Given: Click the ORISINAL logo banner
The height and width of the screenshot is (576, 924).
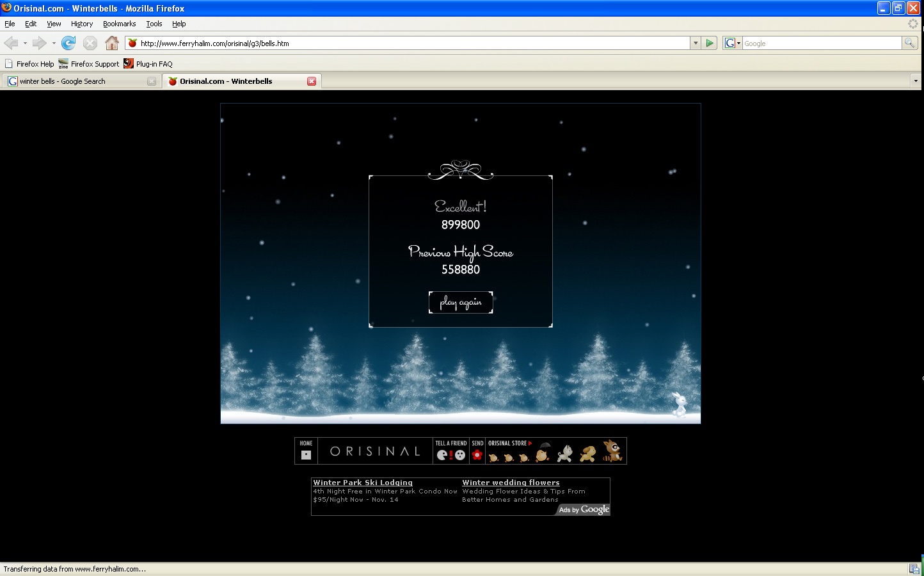Looking at the screenshot, I should coord(375,451).
